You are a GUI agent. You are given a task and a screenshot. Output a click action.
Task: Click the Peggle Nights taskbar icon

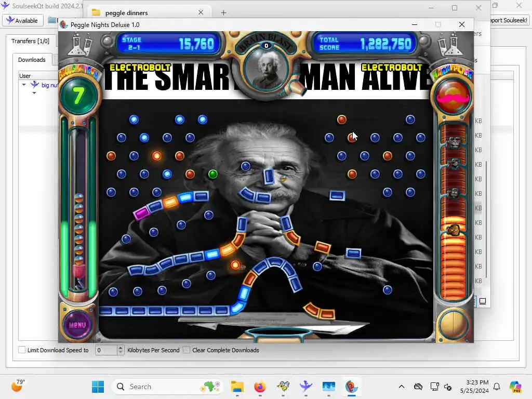tap(352, 387)
